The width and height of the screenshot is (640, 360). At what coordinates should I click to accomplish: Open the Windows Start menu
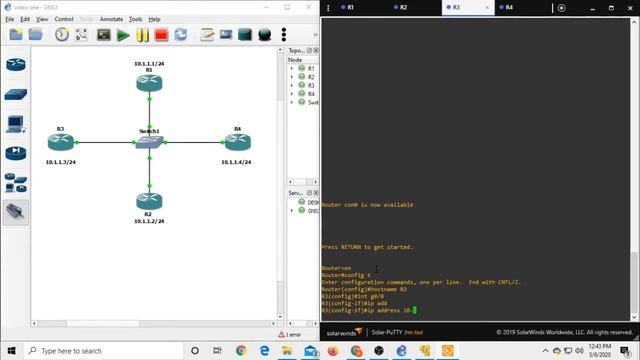tap(11, 351)
